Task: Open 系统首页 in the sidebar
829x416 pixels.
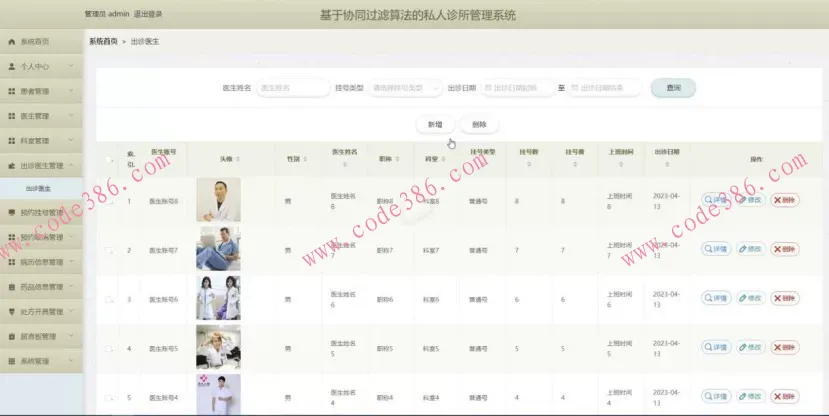Action: click(x=41, y=42)
